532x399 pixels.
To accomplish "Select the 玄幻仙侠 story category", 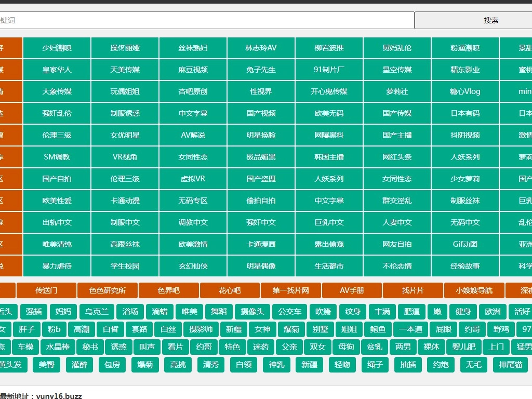I will pos(193,266).
